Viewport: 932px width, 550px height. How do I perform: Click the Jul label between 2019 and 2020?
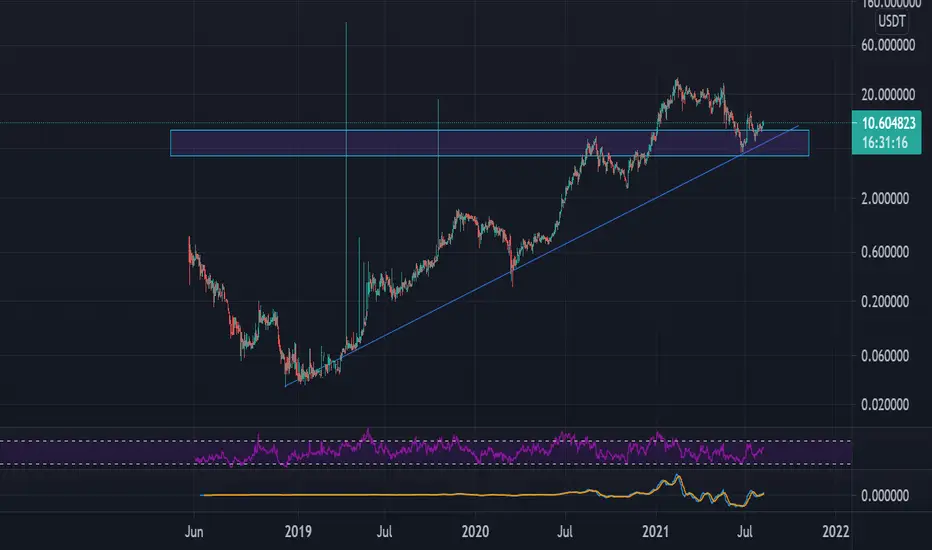pos(384,532)
